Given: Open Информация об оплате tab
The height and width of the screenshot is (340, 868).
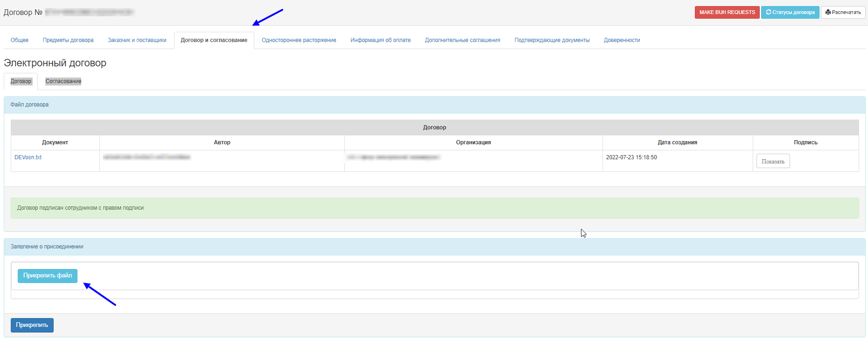Looking at the screenshot, I should point(380,40).
